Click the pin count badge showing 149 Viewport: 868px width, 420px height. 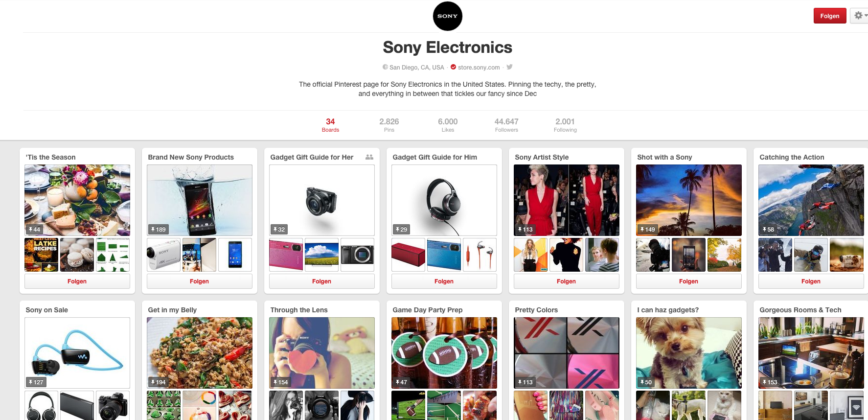coord(647,229)
